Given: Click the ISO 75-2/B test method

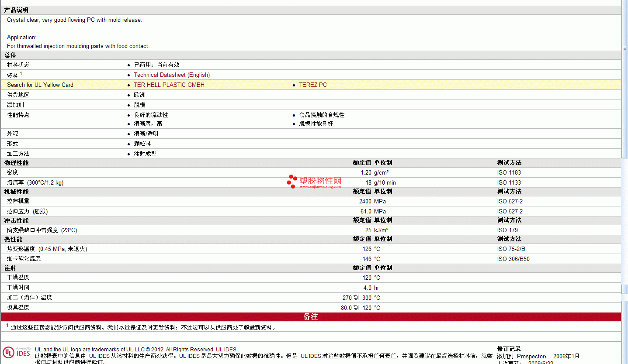Looking at the screenshot, I should (x=511, y=249).
